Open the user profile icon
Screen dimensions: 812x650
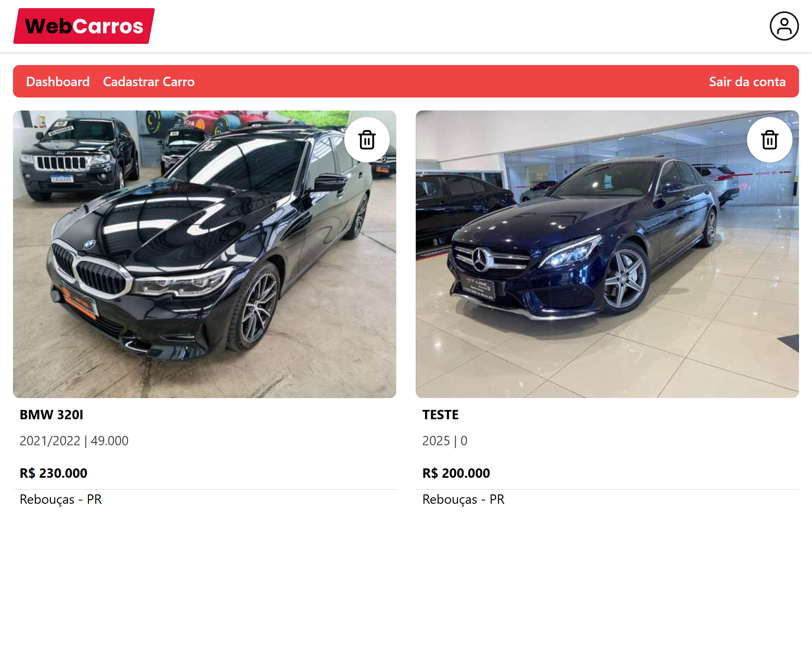(784, 26)
